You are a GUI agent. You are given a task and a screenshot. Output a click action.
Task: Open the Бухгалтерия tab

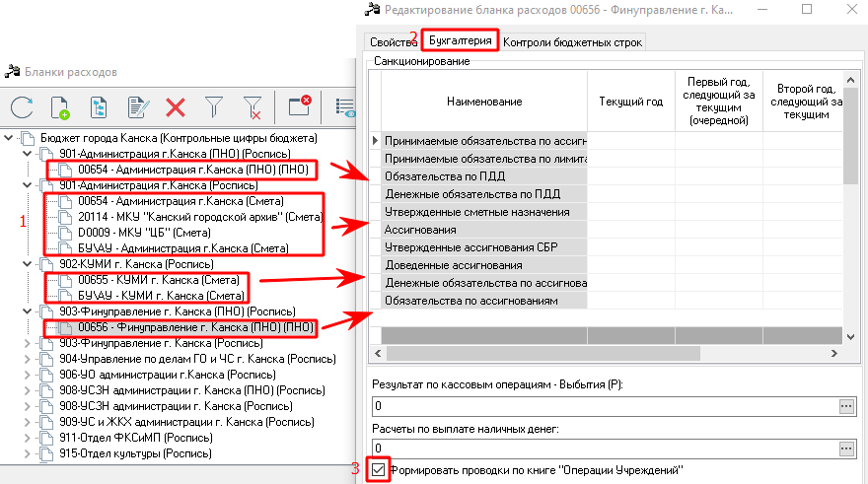tap(460, 40)
